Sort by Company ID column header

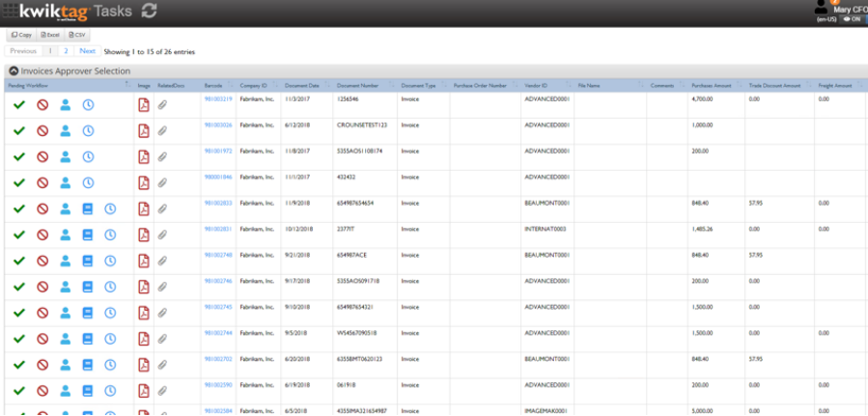coord(259,86)
